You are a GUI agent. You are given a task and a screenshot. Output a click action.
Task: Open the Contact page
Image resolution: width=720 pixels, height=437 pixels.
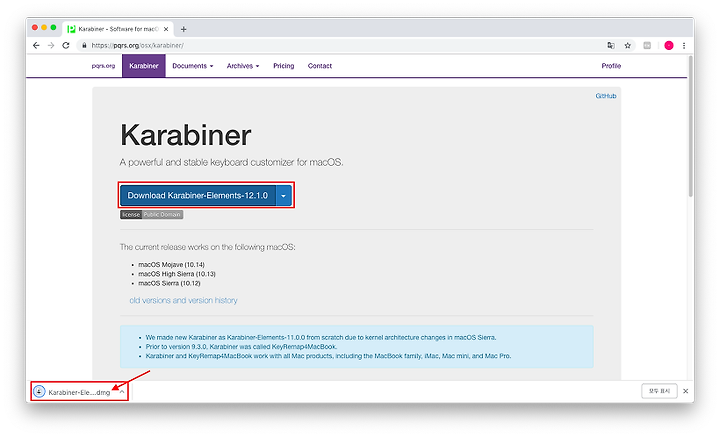click(320, 66)
